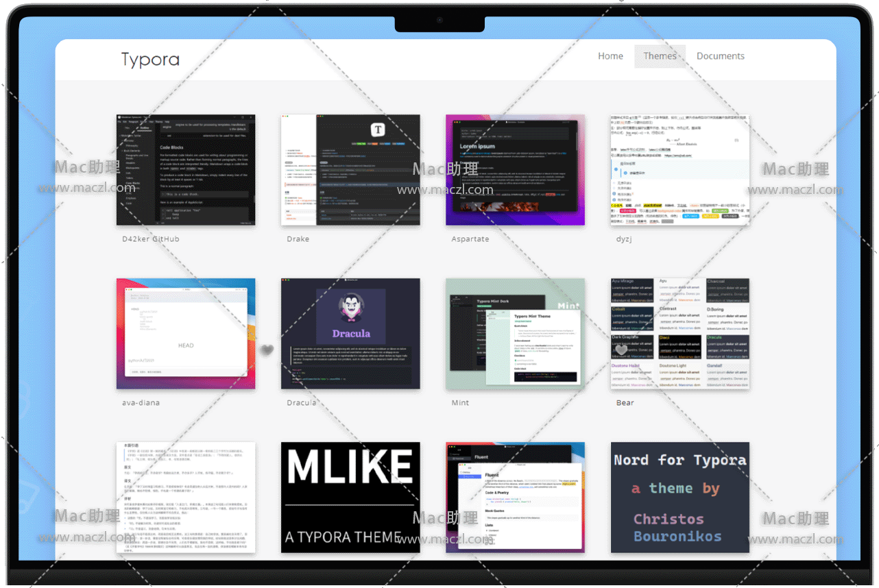Open the Typora Mint theme preview
The image size is (879, 588).
click(x=515, y=334)
